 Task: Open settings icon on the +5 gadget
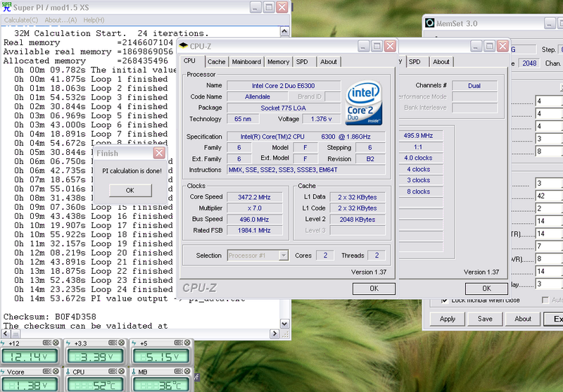pyautogui.click(x=178, y=343)
